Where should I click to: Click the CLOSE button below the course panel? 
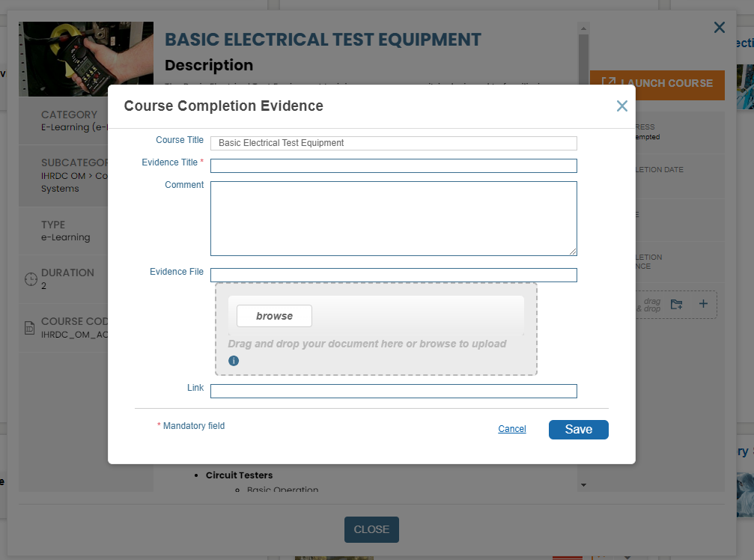[371, 529]
